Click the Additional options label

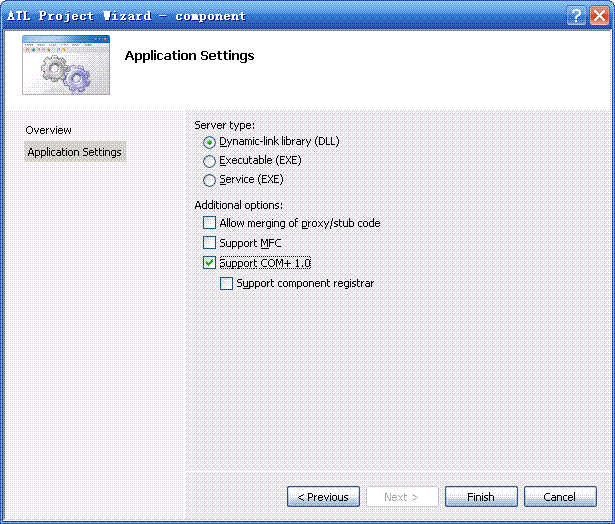tap(238, 205)
